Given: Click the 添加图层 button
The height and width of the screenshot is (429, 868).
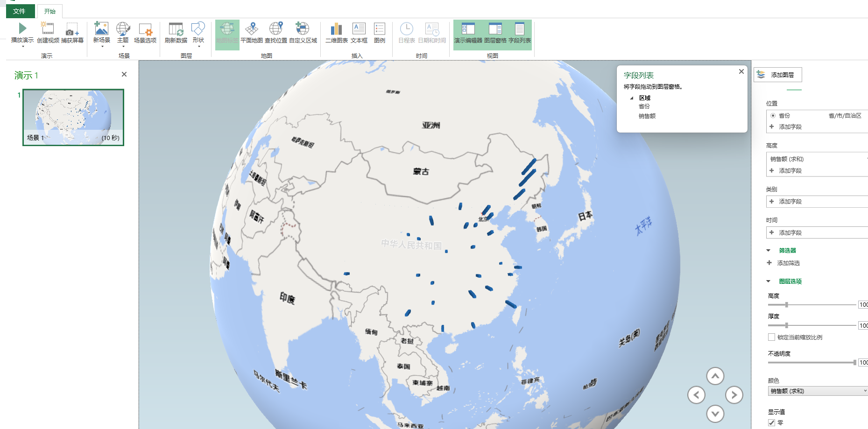Looking at the screenshot, I should (777, 74).
